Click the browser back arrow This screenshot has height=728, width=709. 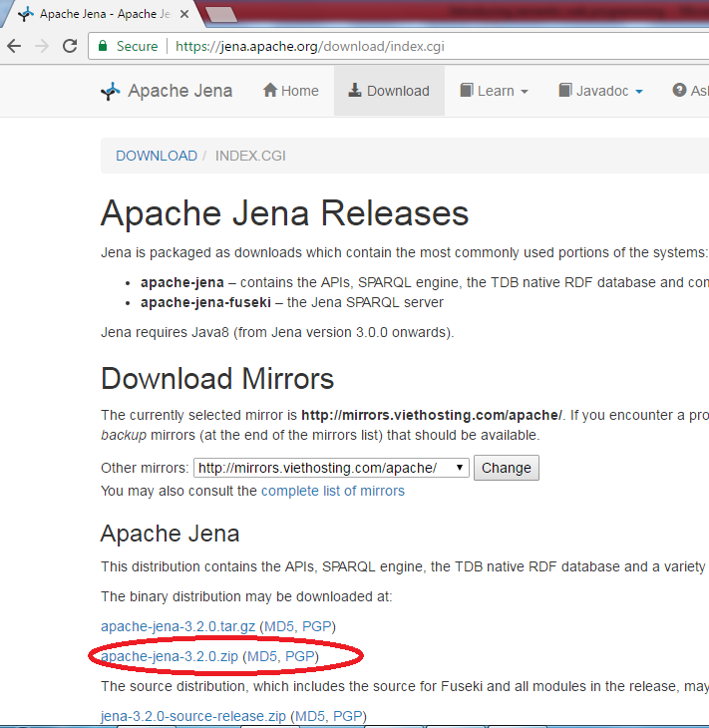14,46
